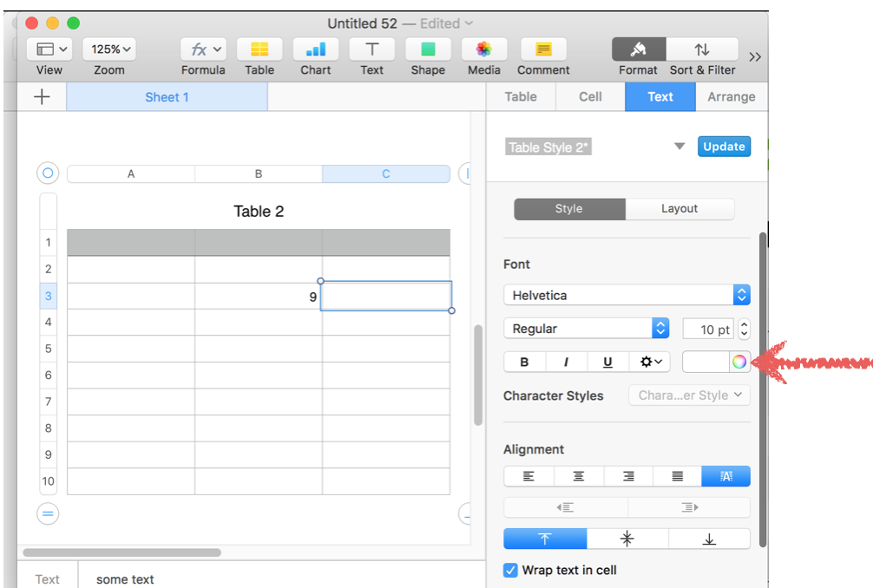
Task: Add a Comment from the toolbar
Action: point(543,49)
